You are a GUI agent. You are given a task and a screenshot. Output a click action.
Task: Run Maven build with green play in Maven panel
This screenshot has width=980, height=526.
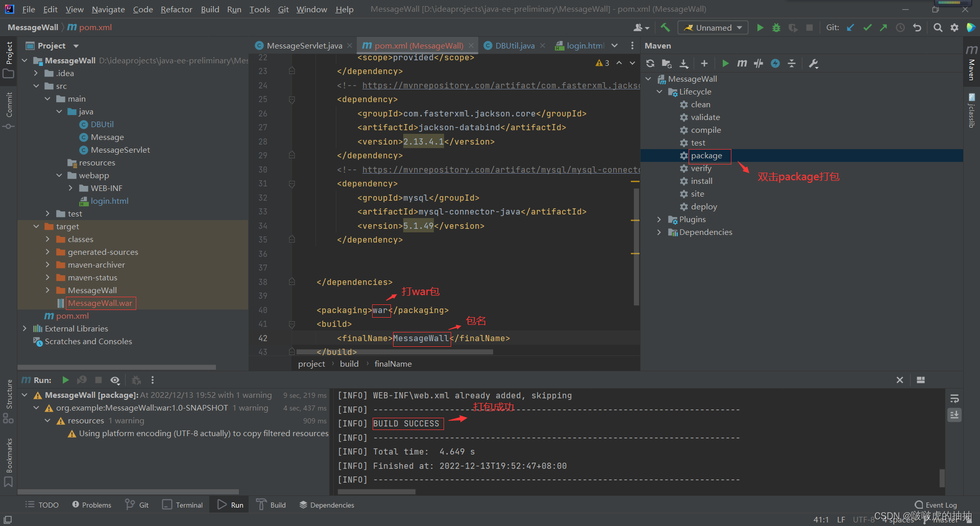(x=725, y=63)
